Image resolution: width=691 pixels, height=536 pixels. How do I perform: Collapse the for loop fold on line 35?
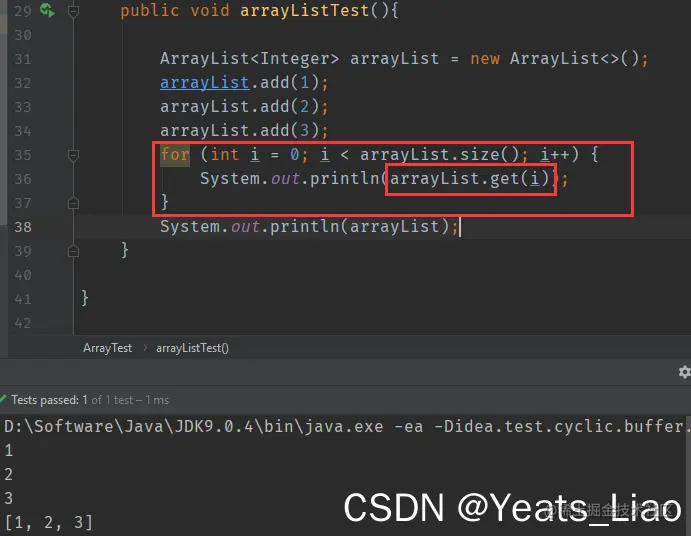click(x=74, y=155)
